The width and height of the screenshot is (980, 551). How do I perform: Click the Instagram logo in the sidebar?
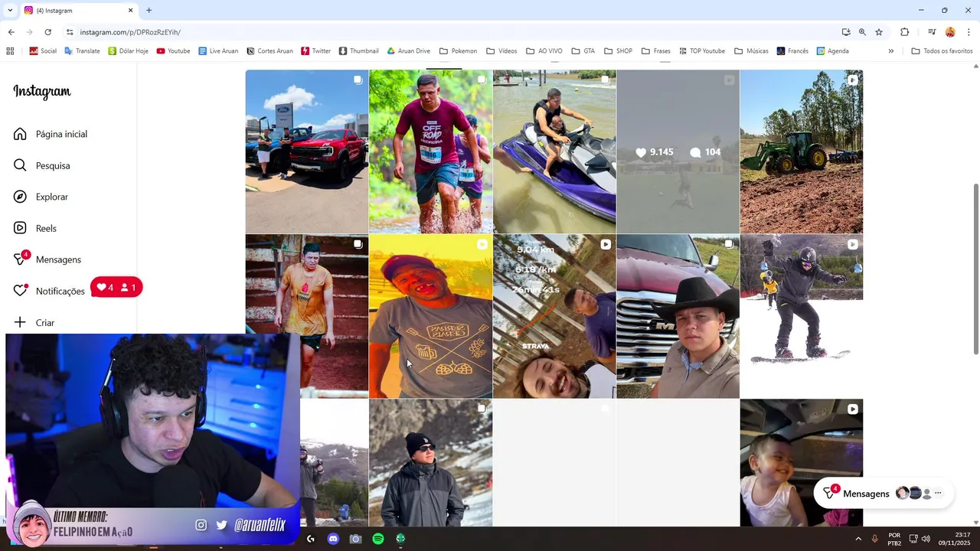[42, 92]
